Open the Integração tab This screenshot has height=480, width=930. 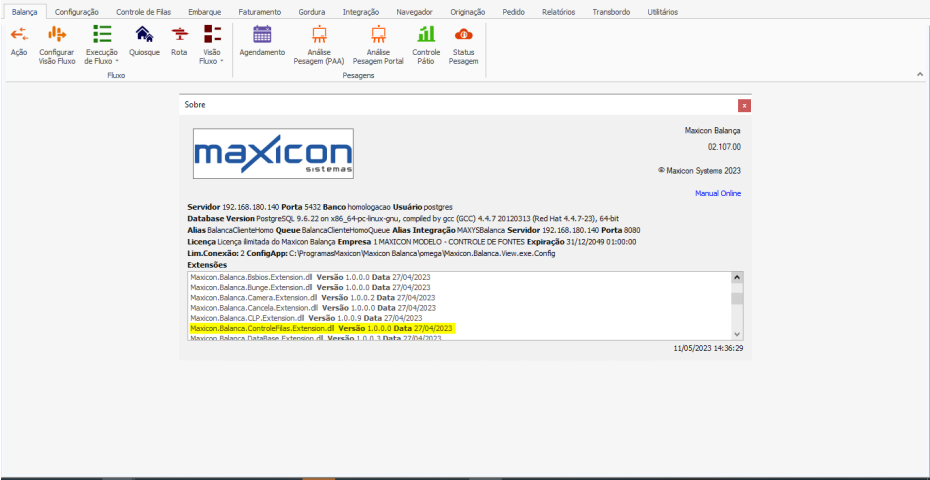(x=361, y=12)
